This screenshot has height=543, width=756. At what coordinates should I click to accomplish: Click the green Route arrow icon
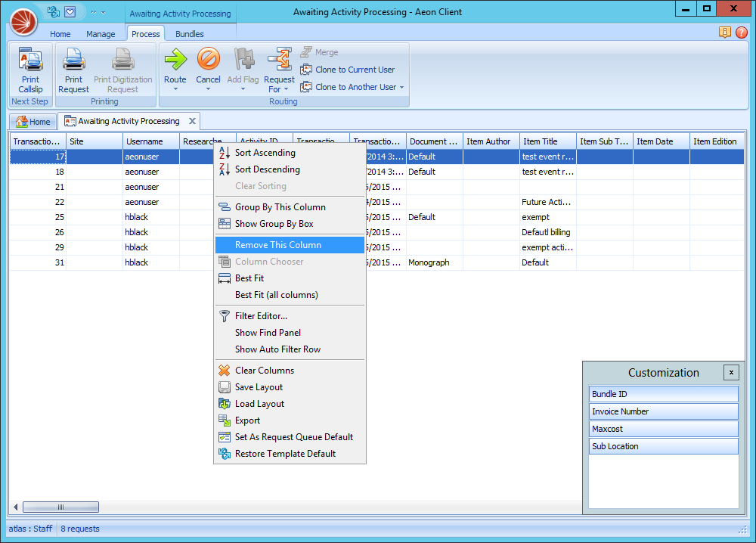tap(175, 60)
